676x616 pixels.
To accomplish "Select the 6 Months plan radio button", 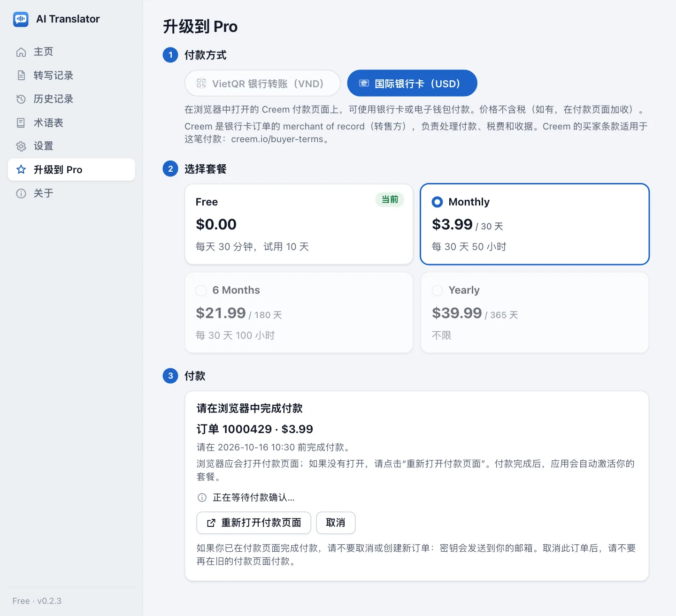I will click(x=201, y=290).
